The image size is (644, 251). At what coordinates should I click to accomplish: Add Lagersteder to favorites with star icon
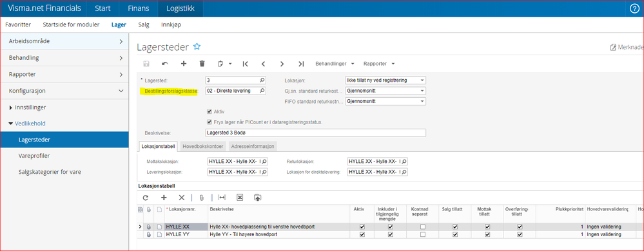pyautogui.click(x=197, y=47)
